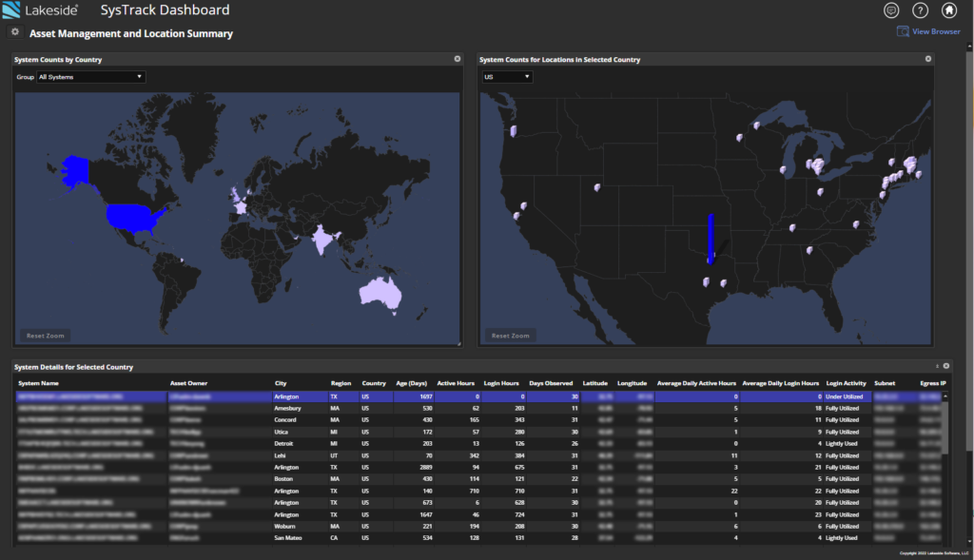
Task: Sort by System Name column
Action: [x=38, y=383]
